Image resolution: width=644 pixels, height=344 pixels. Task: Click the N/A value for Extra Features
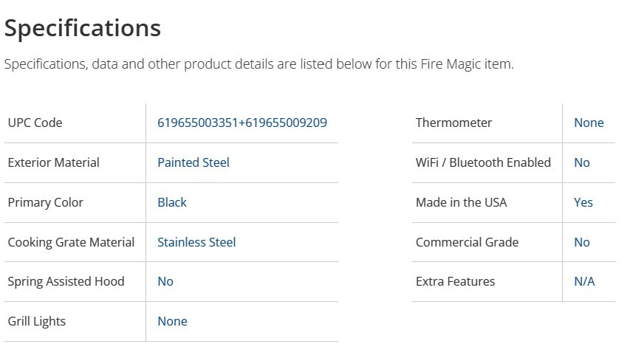coord(583,281)
